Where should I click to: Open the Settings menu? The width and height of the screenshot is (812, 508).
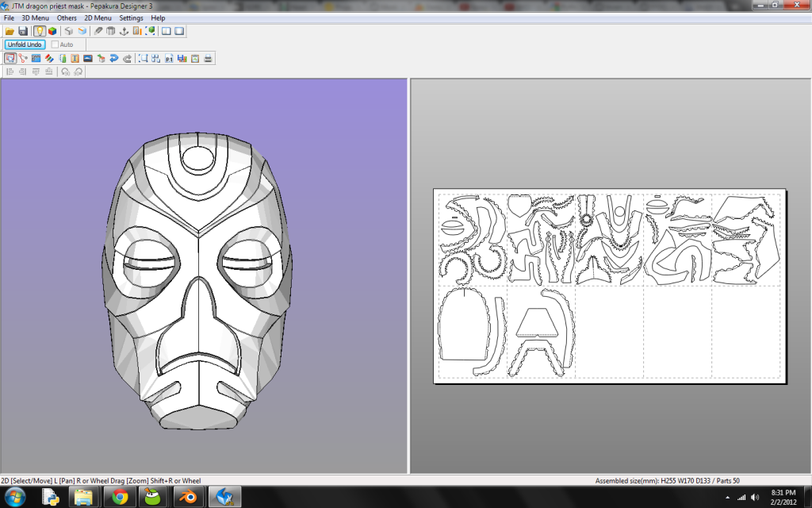(131, 17)
